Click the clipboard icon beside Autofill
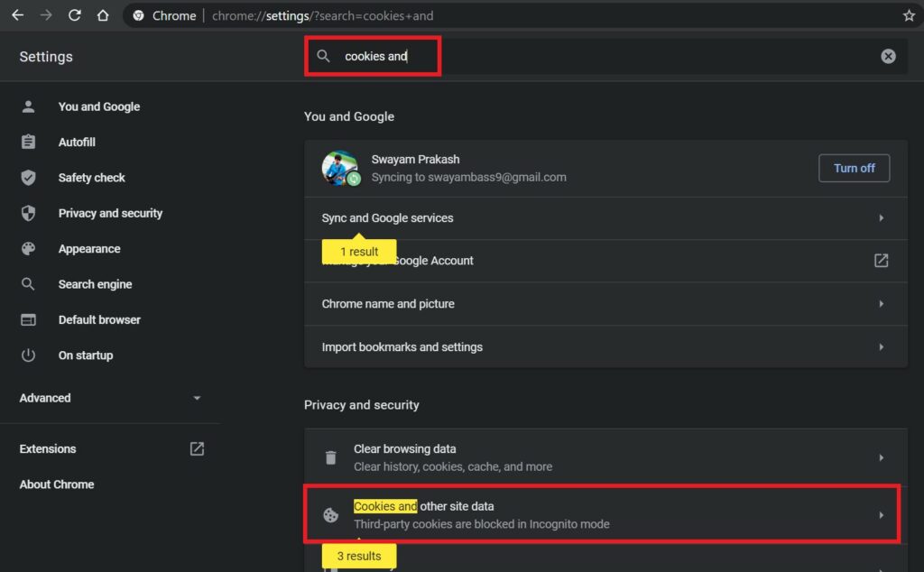Viewport: 924px width, 572px height. click(28, 142)
